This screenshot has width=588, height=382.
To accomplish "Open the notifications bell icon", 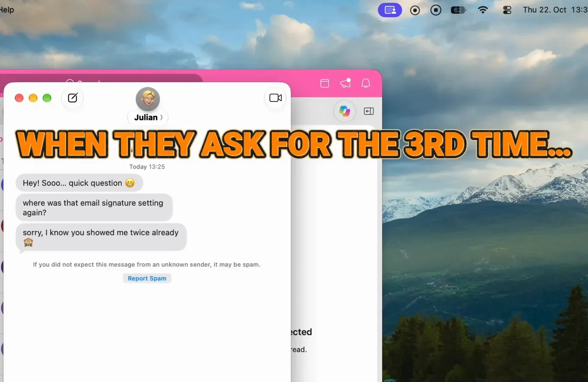I will click(366, 83).
